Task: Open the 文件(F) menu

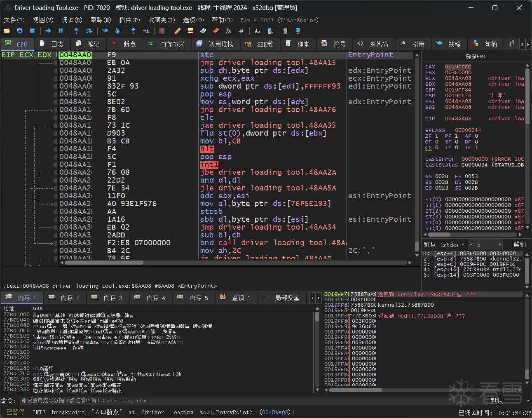Action: (x=14, y=20)
